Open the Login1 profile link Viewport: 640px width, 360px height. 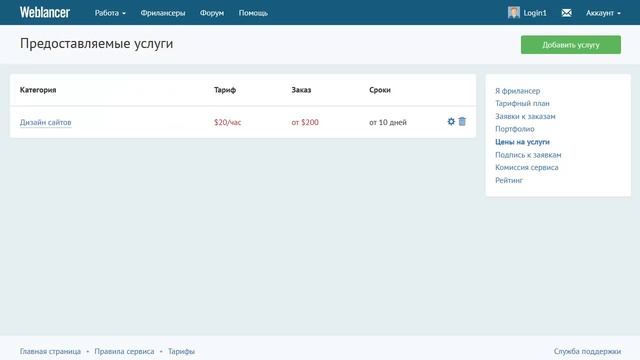point(535,13)
